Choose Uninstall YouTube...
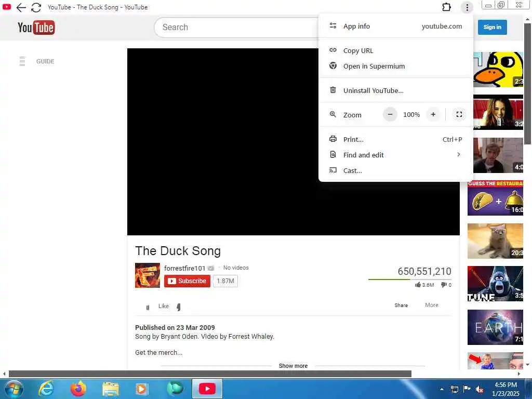 pos(395,90)
